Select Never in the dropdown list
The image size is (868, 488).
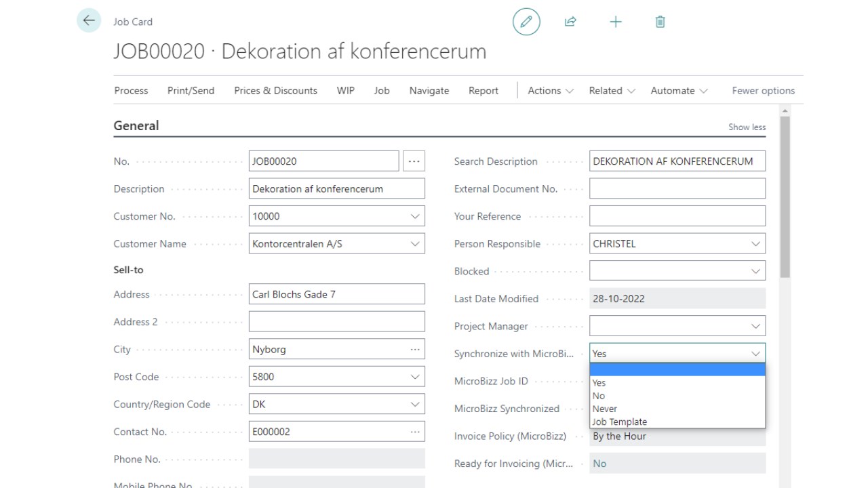tap(605, 409)
